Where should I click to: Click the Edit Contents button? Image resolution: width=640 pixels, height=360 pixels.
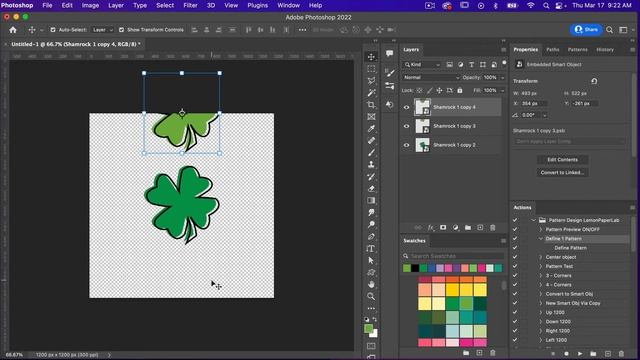(562, 160)
